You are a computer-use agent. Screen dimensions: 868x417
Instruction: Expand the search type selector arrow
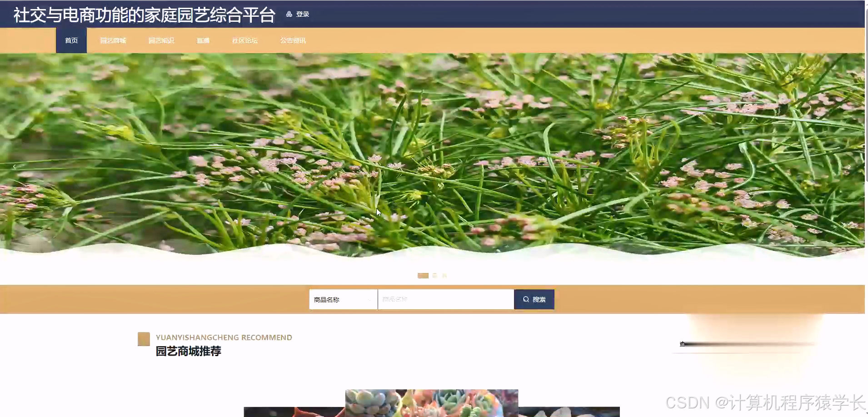pos(369,300)
